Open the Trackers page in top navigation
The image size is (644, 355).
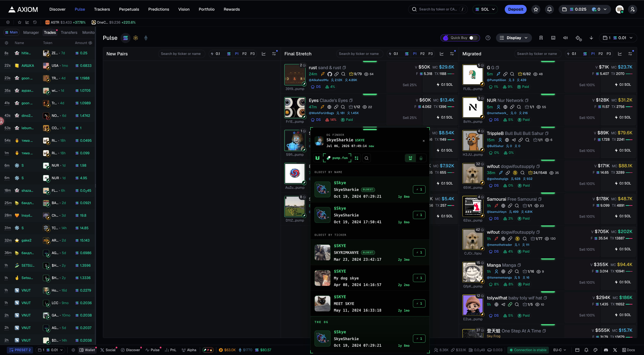point(102,9)
